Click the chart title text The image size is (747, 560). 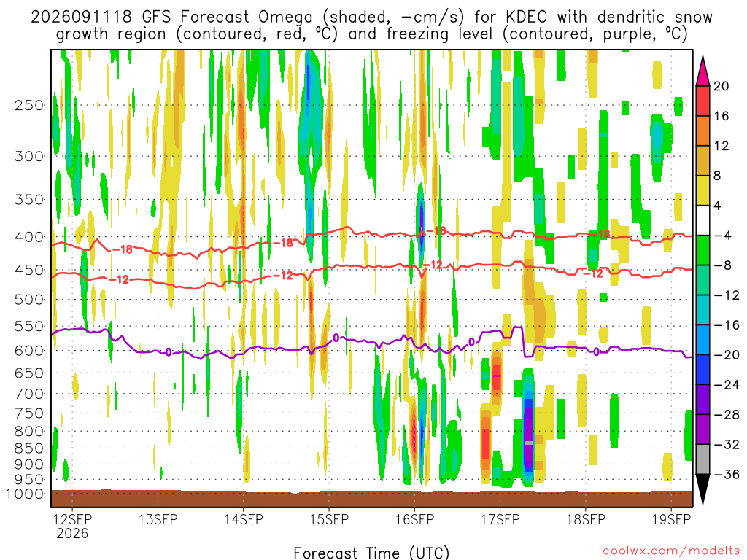371,26
